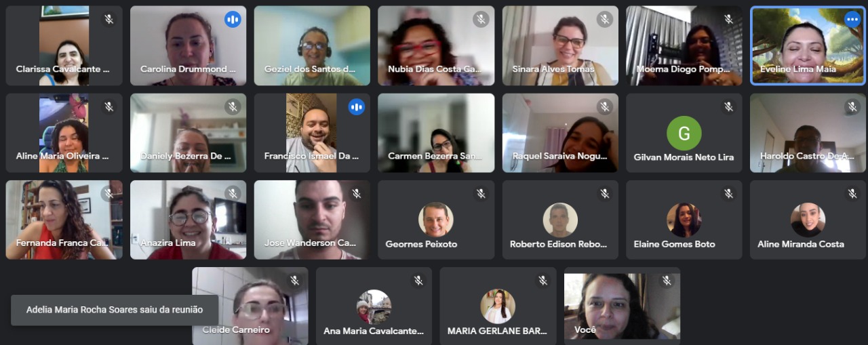Click Elaine Gomes Boto's profile avatar
Screen dimensions: 868x345
pyautogui.click(x=684, y=220)
